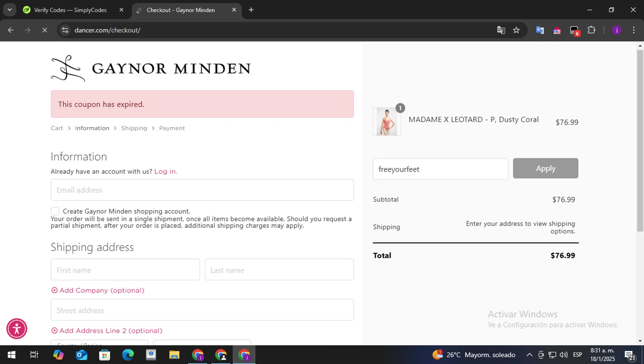This screenshot has width=644, height=364.
Task: Show hidden system tray icons
Action: tap(529, 355)
